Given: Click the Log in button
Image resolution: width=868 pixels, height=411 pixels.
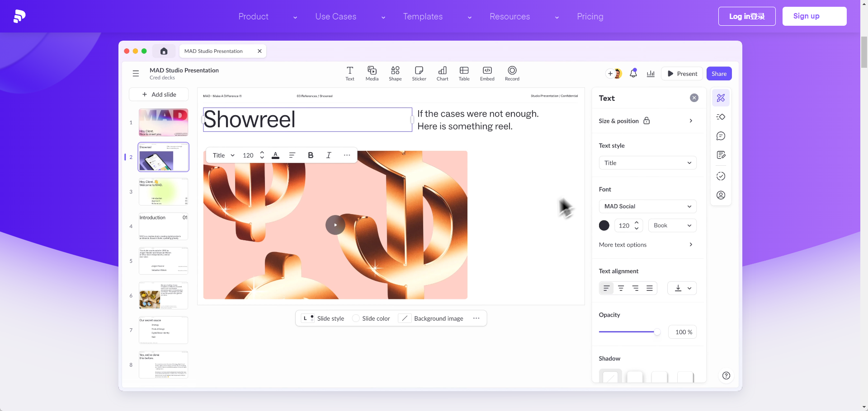Looking at the screenshot, I should point(747,16).
